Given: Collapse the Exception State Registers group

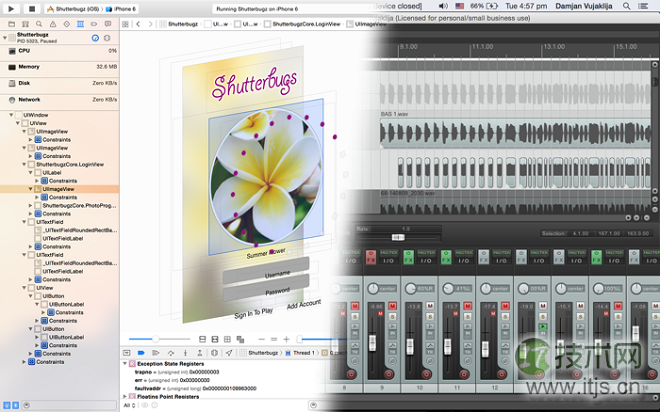Looking at the screenshot, I should pos(125,364).
